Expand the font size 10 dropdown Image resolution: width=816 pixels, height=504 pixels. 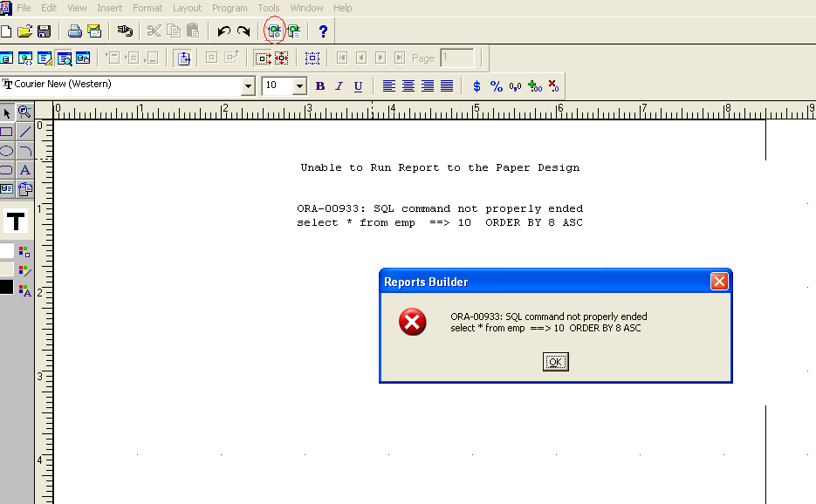point(299,85)
